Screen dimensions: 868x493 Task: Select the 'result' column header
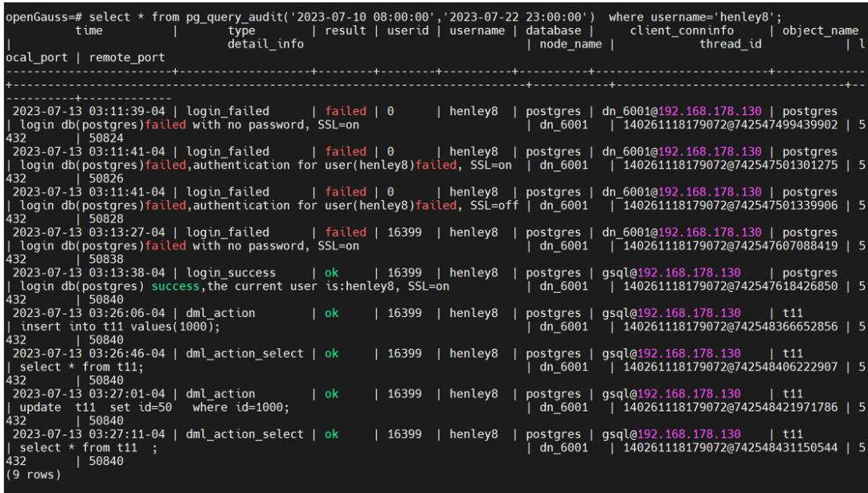(346, 31)
